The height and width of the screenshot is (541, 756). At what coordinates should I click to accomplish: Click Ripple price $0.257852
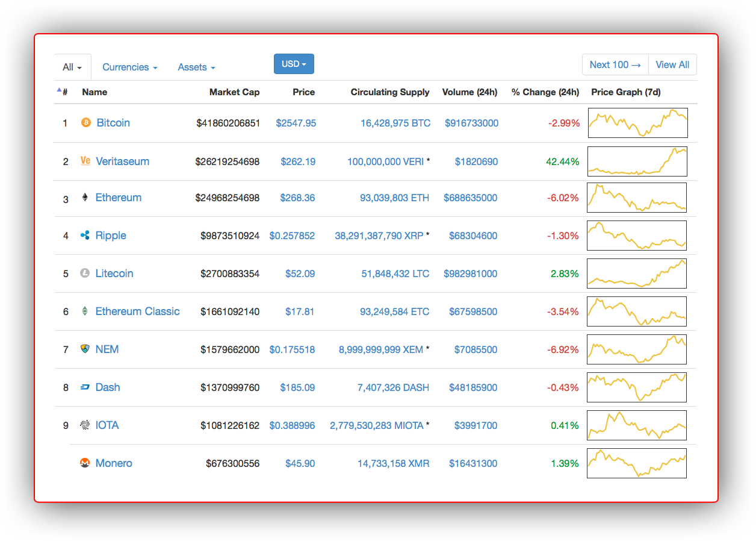[x=292, y=236]
